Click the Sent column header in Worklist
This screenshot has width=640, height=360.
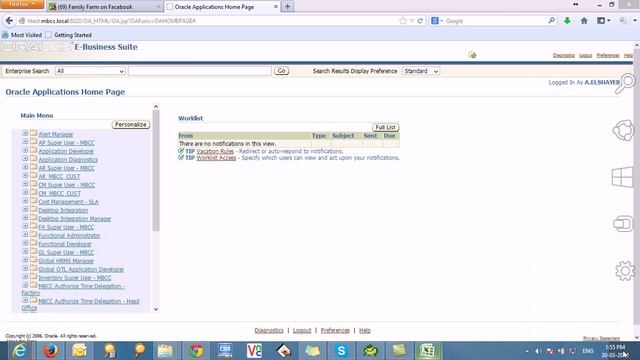(370, 136)
